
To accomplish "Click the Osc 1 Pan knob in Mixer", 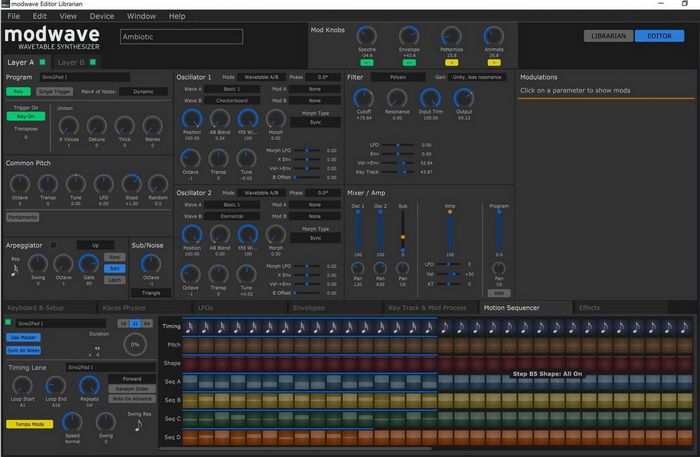I will coord(358,268).
